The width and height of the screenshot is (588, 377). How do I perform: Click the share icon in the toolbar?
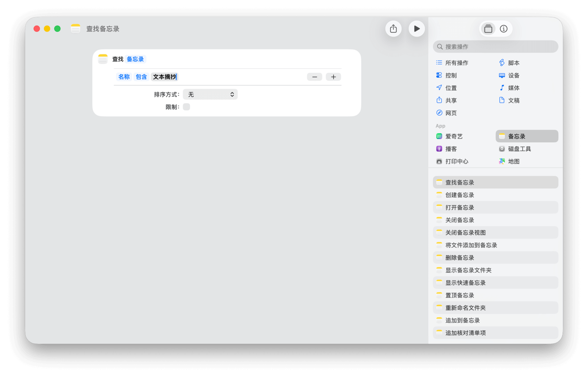[x=393, y=29]
